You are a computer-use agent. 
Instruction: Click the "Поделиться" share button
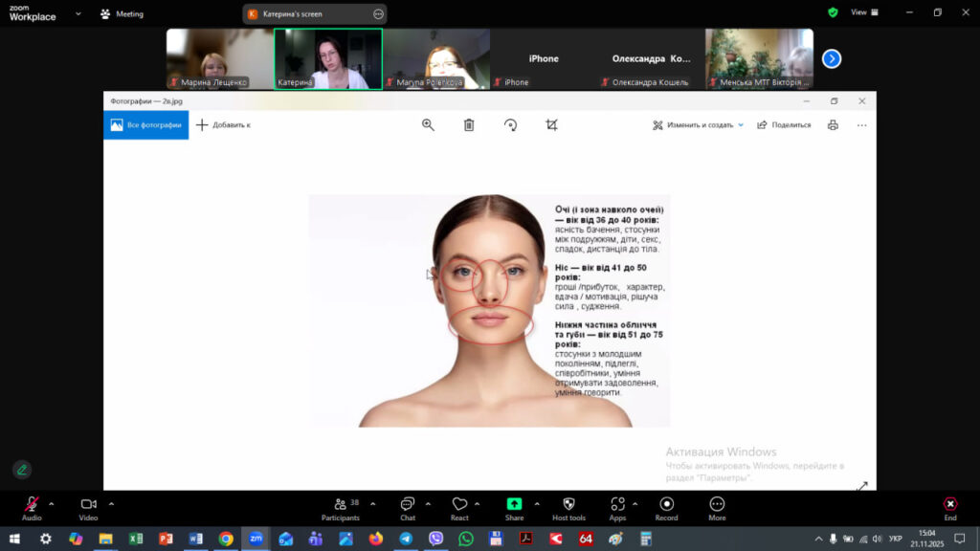pyautogui.click(x=784, y=124)
